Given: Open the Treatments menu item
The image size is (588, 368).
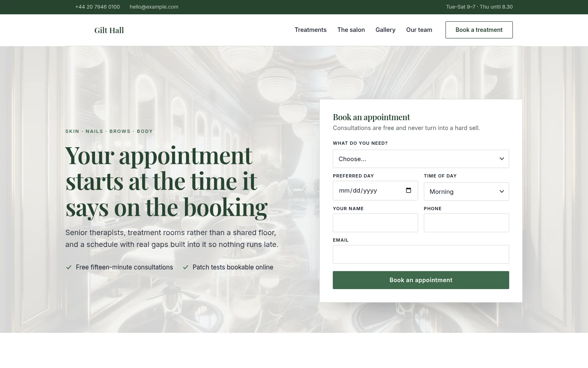Looking at the screenshot, I should pos(310,30).
